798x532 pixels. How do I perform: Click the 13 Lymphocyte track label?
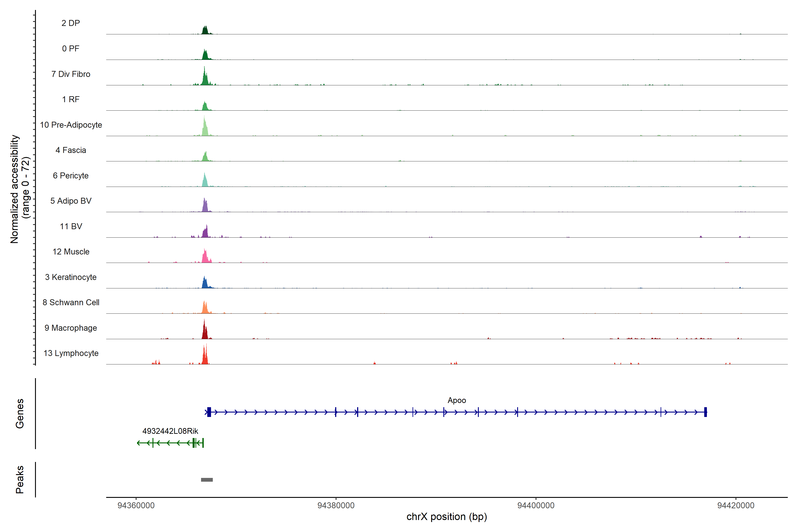point(71,353)
